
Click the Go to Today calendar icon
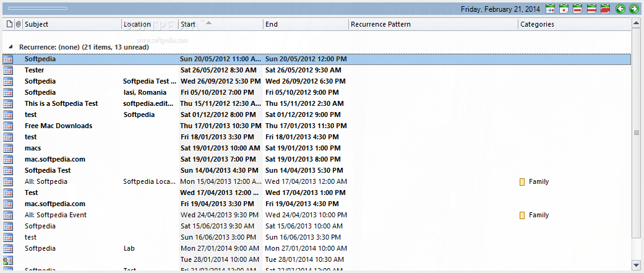tap(551, 9)
